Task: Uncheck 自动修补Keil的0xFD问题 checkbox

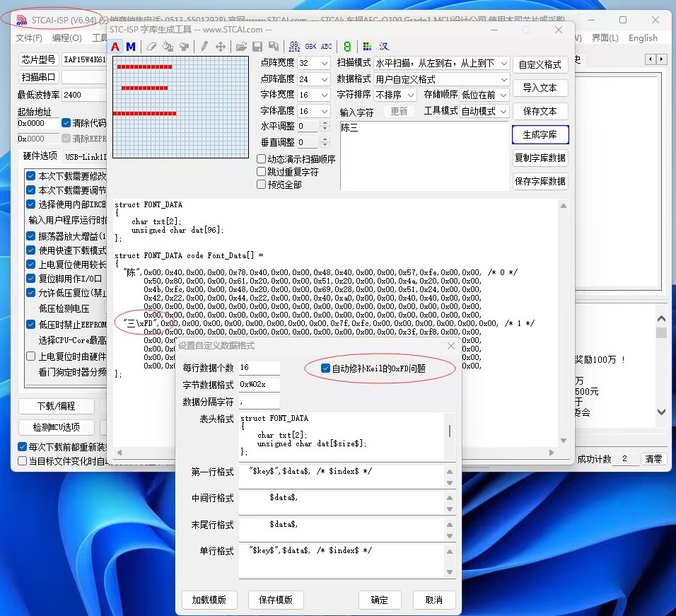Action: [x=326, y=368]
